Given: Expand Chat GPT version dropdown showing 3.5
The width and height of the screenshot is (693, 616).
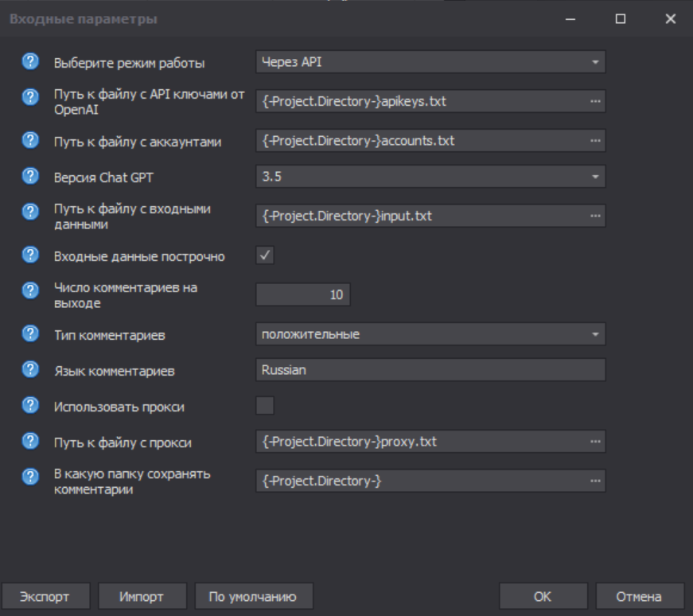Looking at the screenshot, I should 430,176.
